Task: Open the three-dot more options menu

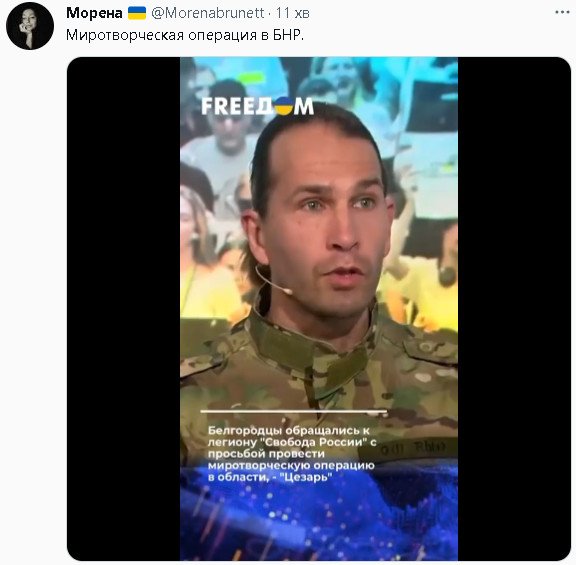Action: [x=562, y=12]
